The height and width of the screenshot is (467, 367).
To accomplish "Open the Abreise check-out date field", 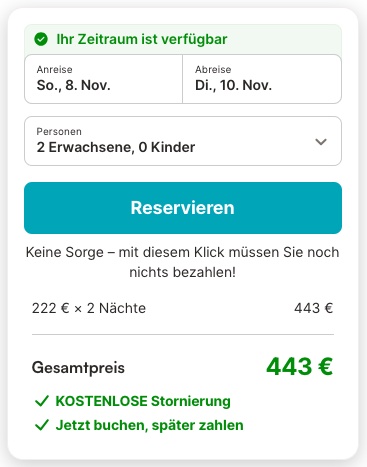I will (x=262, y=79).
